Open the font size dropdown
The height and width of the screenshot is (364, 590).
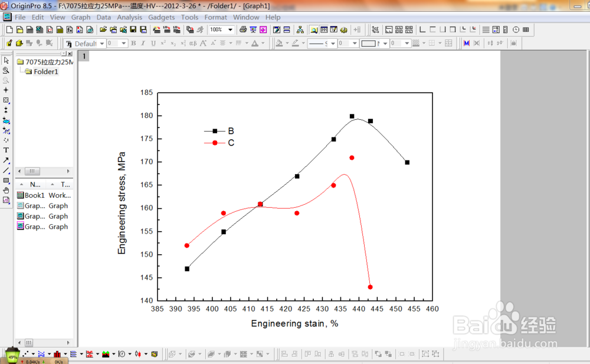pos(123,44)
